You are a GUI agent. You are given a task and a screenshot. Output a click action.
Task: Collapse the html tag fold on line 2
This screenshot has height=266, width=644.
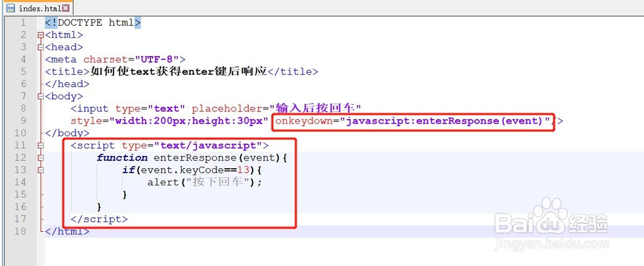[40, 35]
